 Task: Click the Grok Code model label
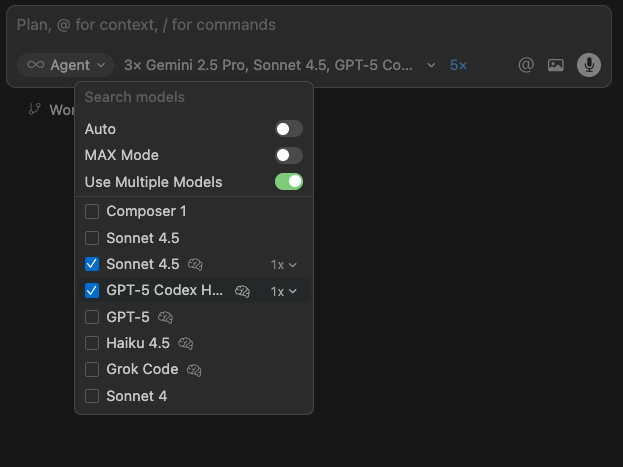coord(142,370)
